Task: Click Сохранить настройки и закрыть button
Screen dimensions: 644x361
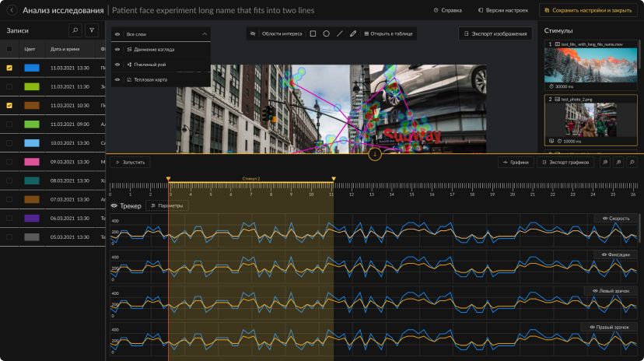Action: pyautogui.click(x=587, y=11)
